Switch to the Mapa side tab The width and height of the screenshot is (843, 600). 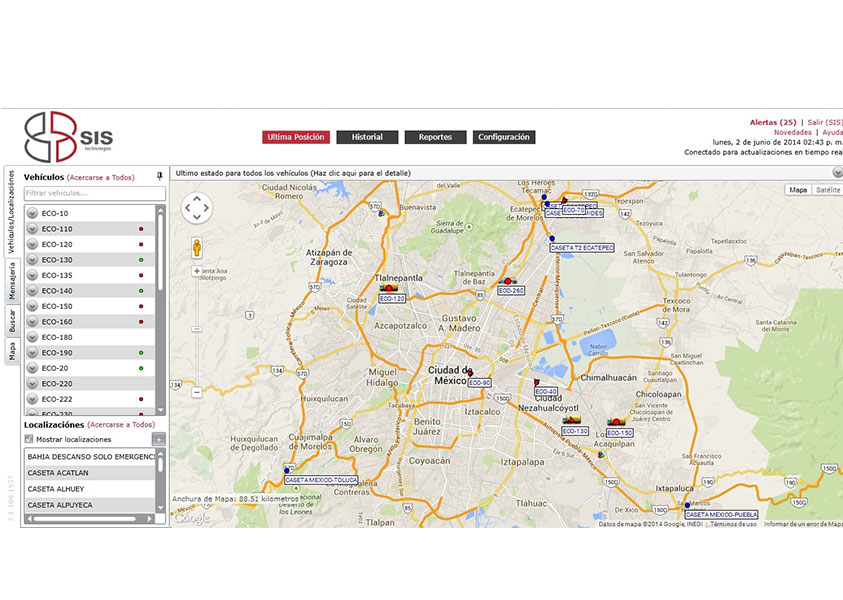pos(12,352)
